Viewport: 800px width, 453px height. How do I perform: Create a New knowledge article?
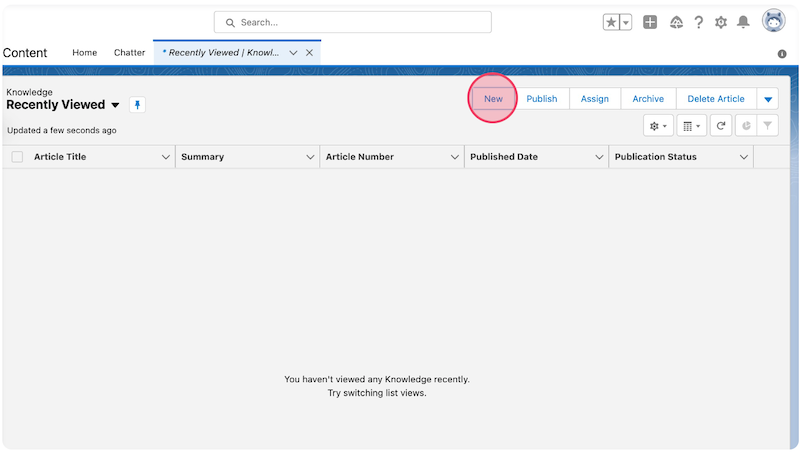493,99
